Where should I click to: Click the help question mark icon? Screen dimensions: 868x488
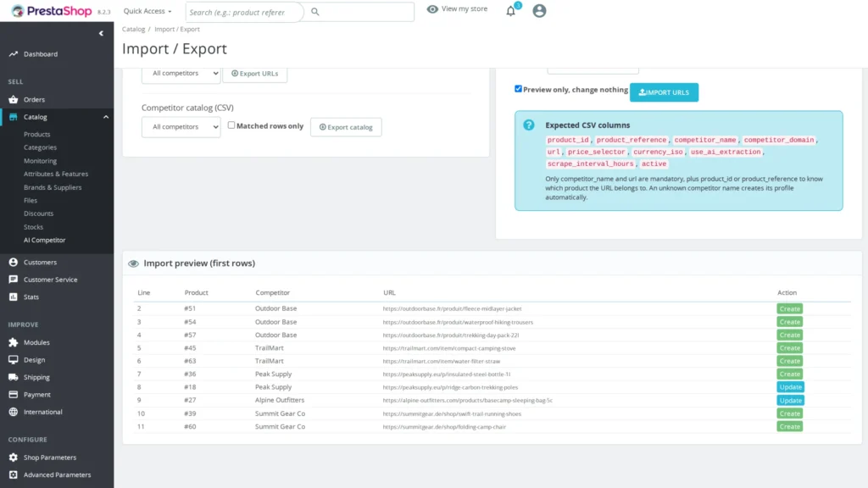529,125
